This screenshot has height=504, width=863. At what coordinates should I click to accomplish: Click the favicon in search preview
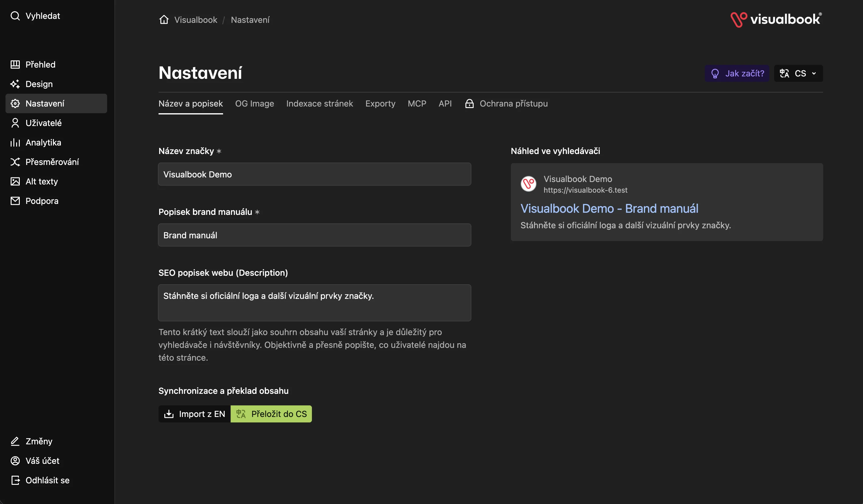coord(528,184)
